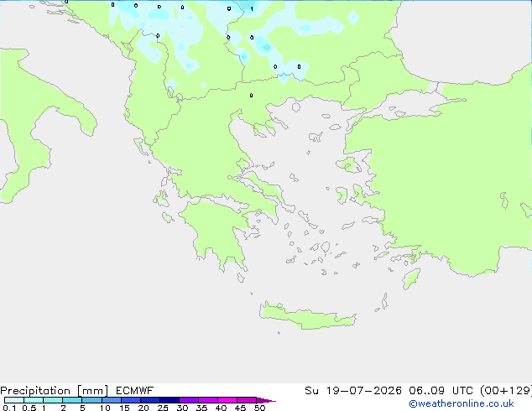Click the ECMWF model label
This screenshot has width=532, height=411.
[135, 391]
